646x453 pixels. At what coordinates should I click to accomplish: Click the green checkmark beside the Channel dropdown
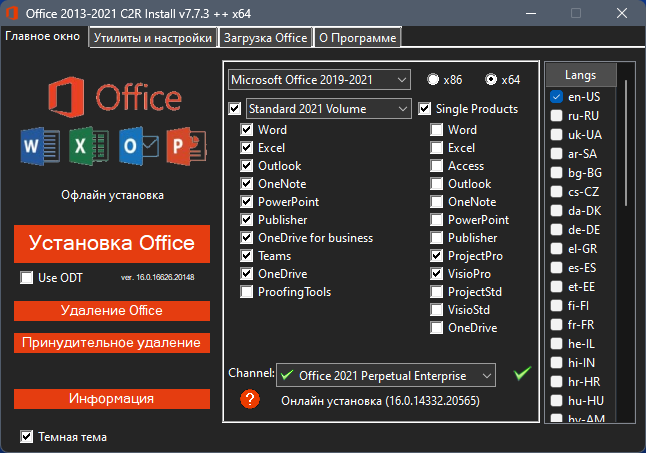[x=522, y=373]
